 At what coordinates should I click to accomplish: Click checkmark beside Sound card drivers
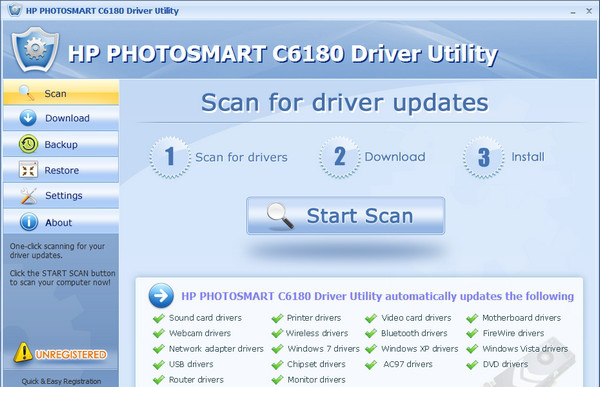(x=158, y=318)
